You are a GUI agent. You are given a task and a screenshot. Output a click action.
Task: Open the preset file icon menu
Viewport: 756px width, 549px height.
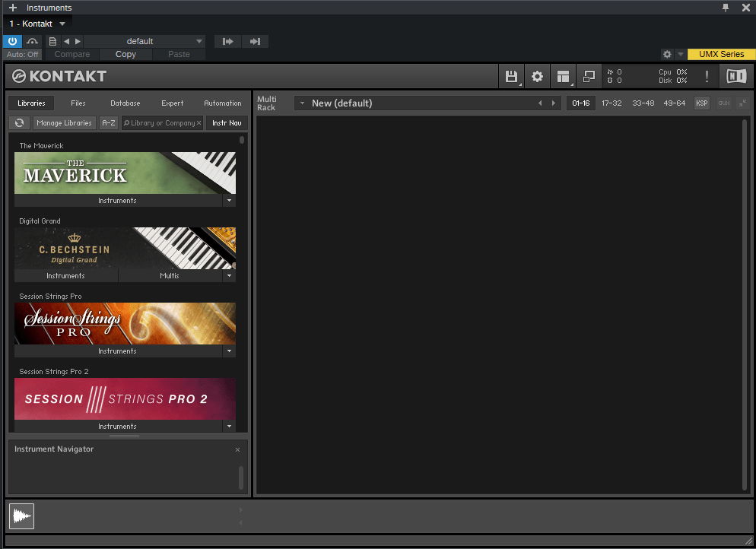pyautogui.click(x=52, y=42)
